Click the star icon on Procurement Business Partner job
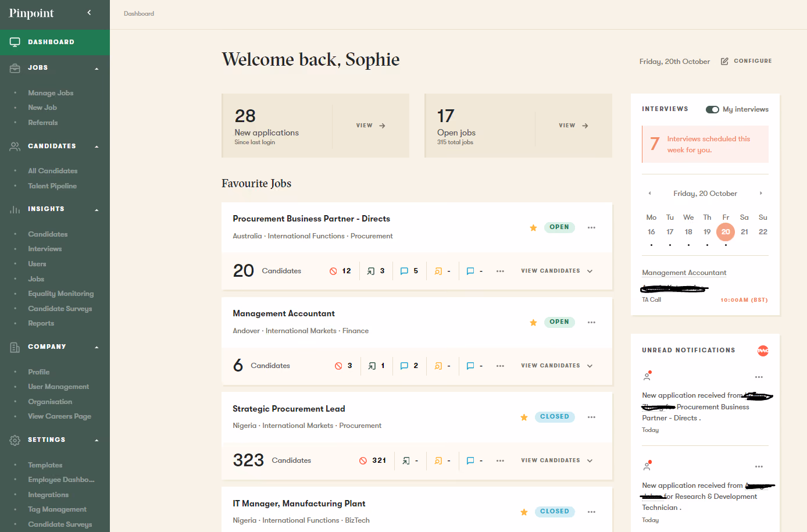The height and width of the screenshot is (532, 807). pos(533,227)
